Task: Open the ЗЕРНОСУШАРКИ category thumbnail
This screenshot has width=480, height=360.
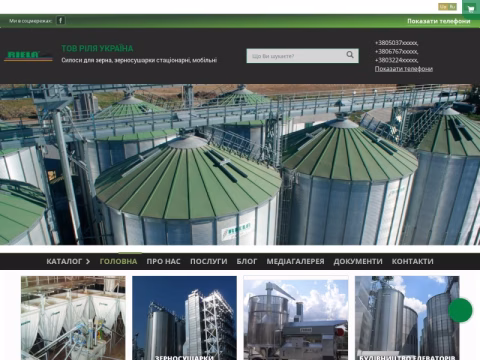Action: click(x=184, y=318)
